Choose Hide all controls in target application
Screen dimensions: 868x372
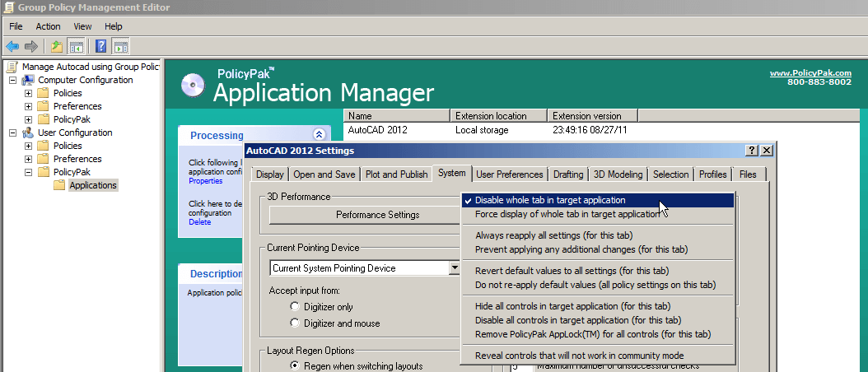tap(598, 306)
